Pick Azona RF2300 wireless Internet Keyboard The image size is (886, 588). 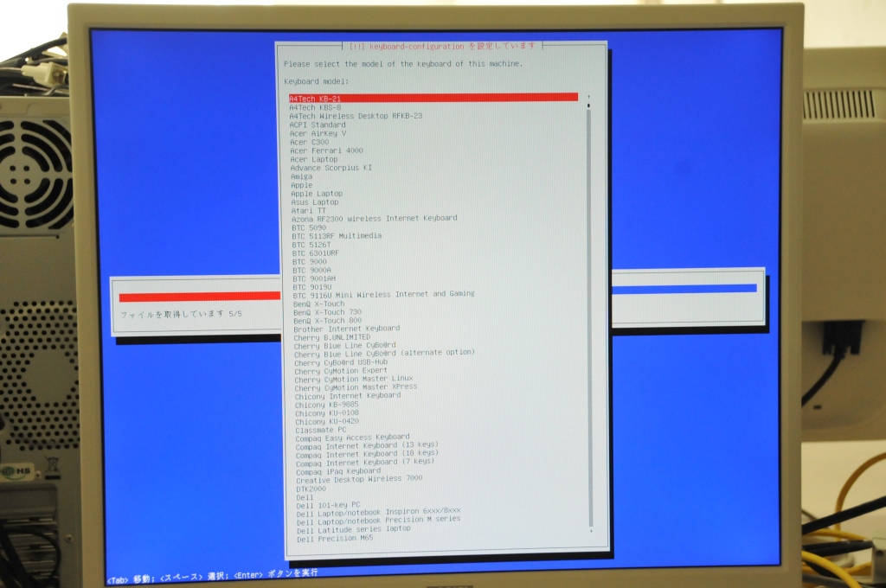374,218
